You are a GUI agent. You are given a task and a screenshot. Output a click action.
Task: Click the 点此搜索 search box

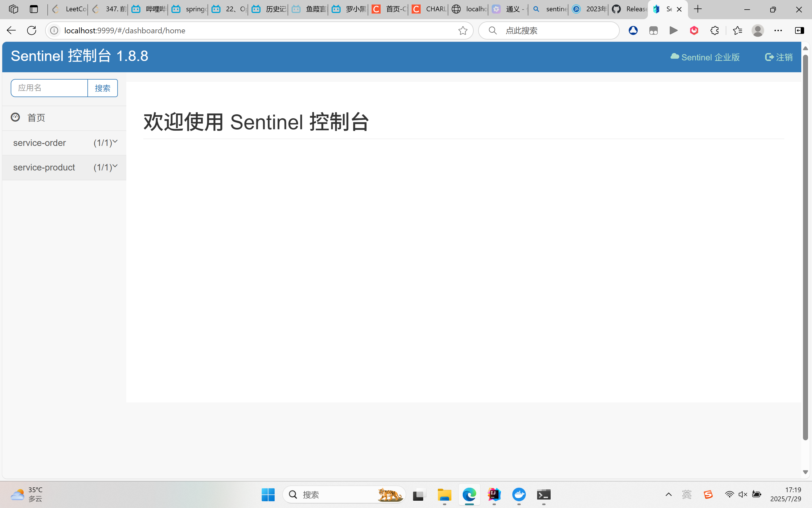(x=549, y=30)
